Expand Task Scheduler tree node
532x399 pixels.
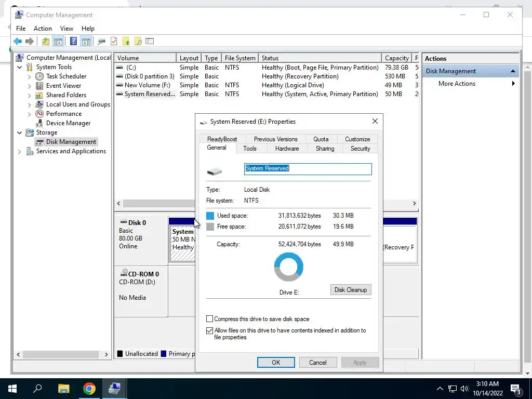click(30, 77)
